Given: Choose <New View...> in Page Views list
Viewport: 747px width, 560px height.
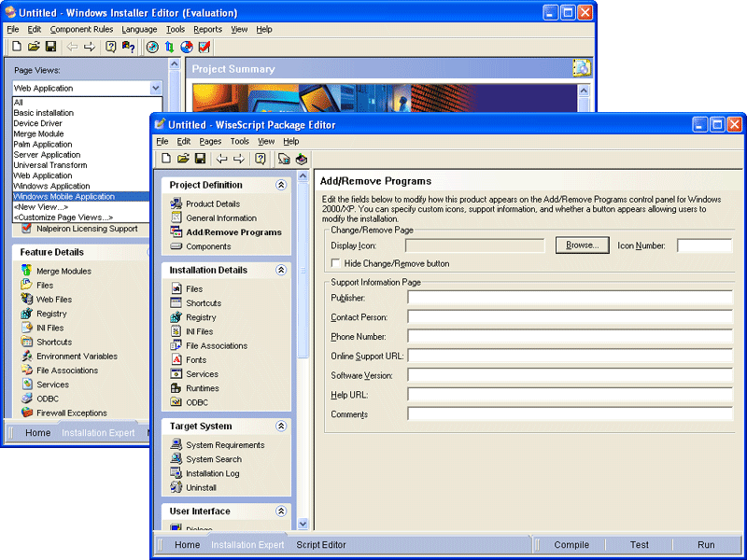Looking at the screenshot, I should tap(80, 207).
